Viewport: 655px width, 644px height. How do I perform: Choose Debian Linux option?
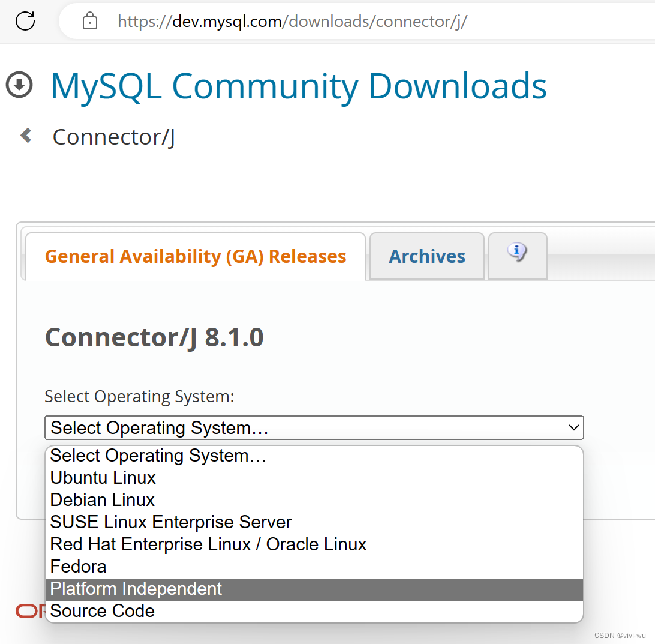pyautogui.click(x=103, y=500)
